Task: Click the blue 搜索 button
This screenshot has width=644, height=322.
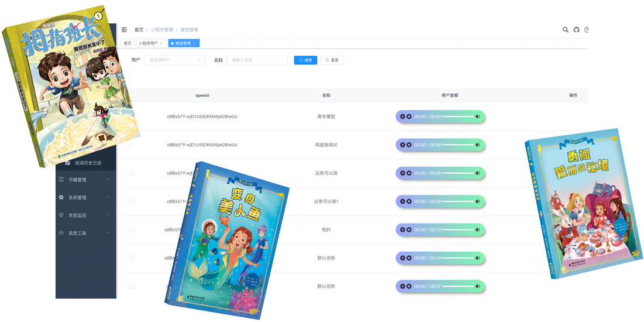Action: click(x=305, y=60)
